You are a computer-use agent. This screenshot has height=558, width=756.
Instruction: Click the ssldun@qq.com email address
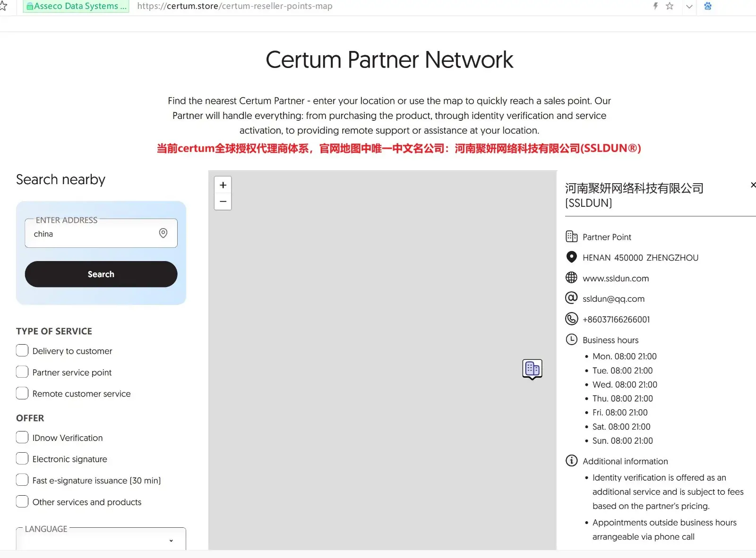click(613, 299)
